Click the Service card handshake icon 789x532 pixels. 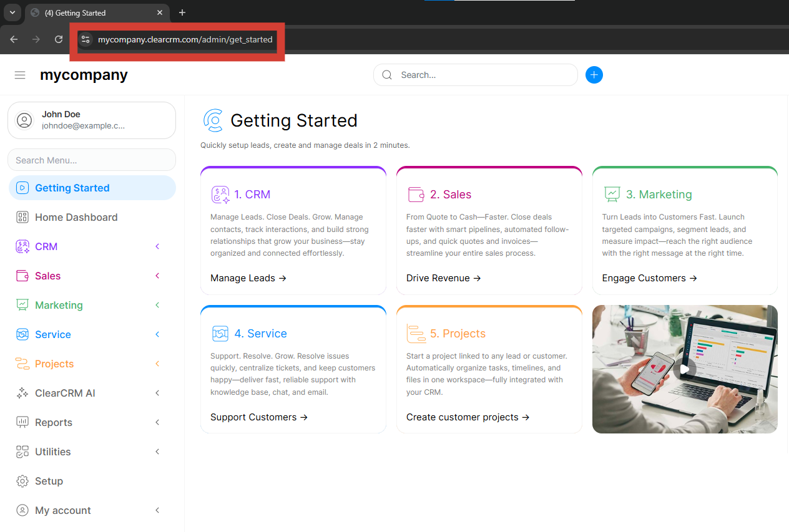[220, 334]
